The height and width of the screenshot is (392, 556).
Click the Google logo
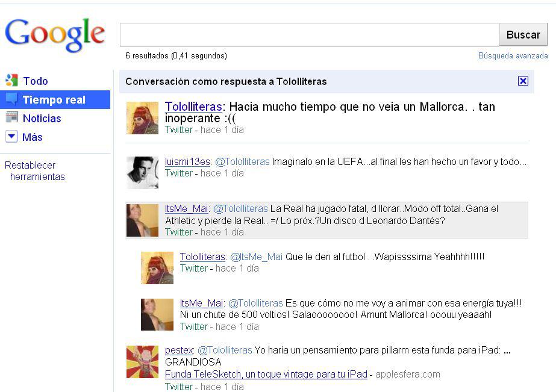[x=55, y=35]
